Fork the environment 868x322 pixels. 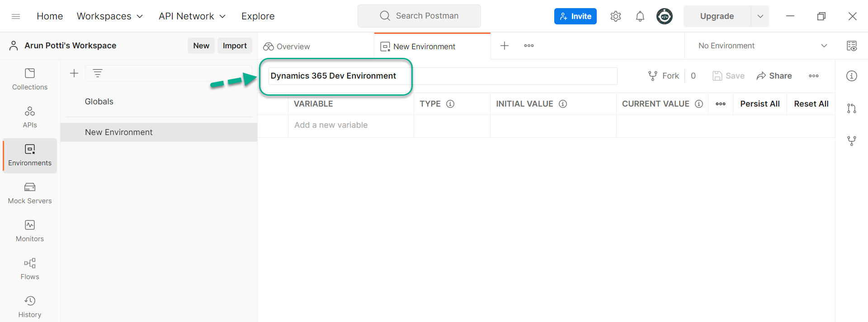tap(664, 76)
